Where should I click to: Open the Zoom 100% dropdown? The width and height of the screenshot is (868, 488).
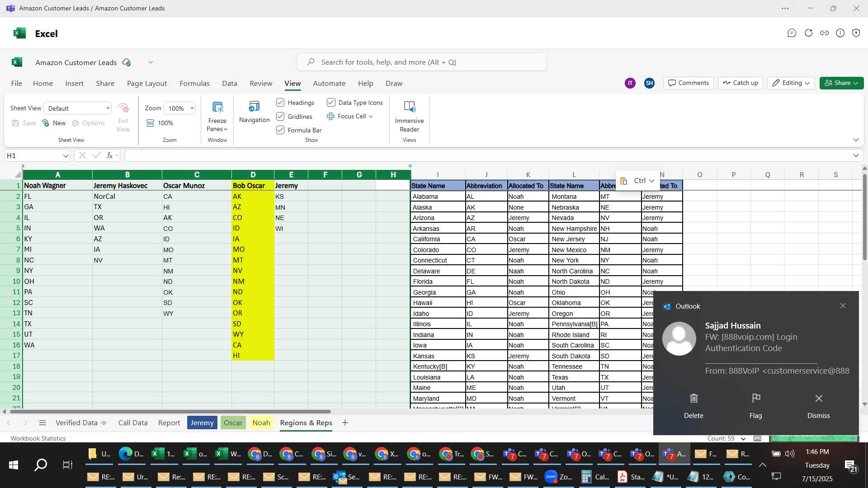tap(180, 108)
